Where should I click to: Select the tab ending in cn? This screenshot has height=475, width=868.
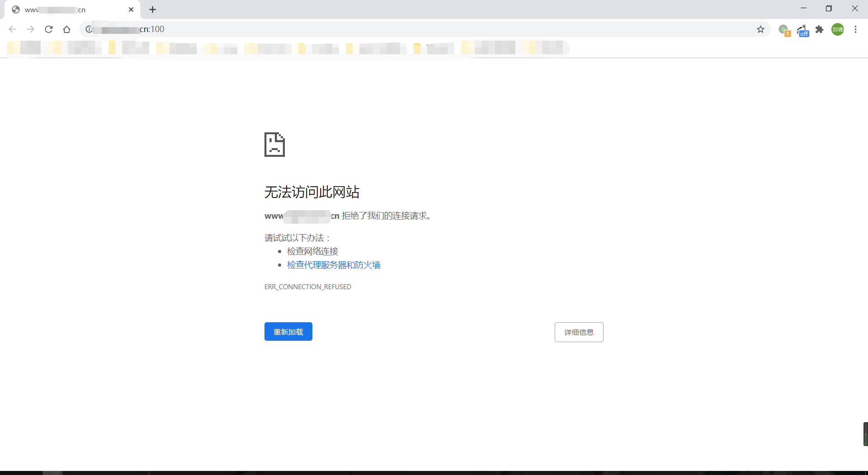click(72, 9)
